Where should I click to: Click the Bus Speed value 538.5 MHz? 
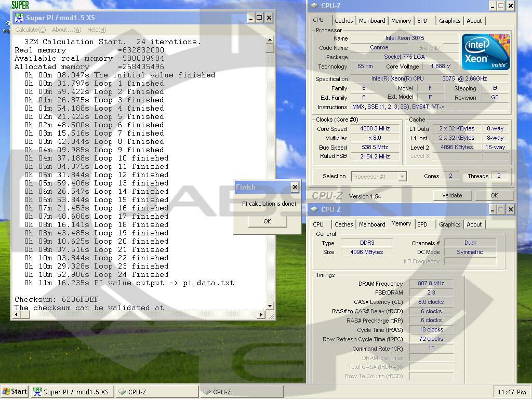point(375,147)
